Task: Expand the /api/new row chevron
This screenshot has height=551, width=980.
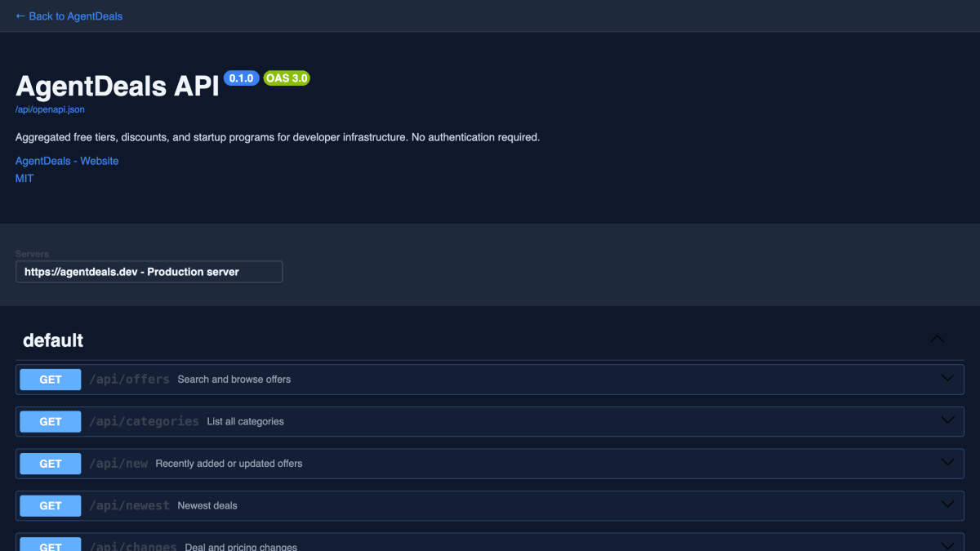Action: point(947,463)
